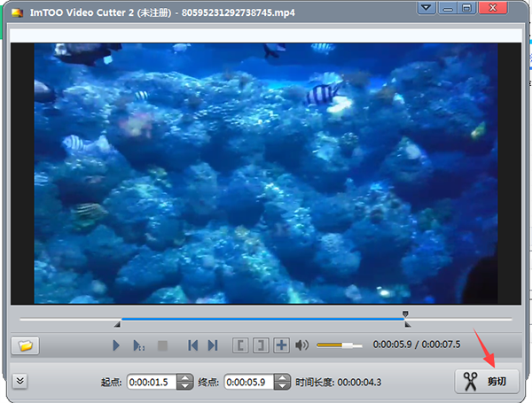The width and height of the screenshot is (532, 403).
Task: Mute audio with the speaker icon
Action: (x=302, y=345)
